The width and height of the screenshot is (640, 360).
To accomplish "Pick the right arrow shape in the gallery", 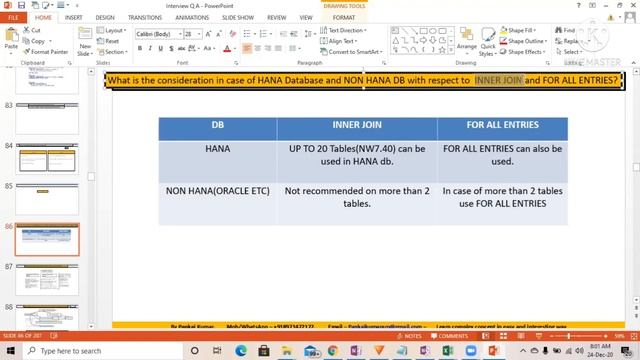I will [x=423, y=40].
